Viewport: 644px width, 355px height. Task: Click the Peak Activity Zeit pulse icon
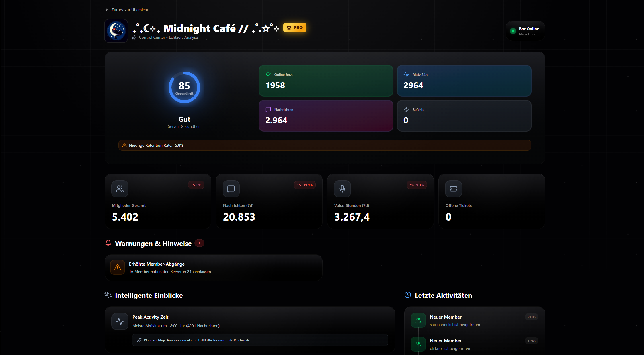pyautogui.click(x=120, y=321)
